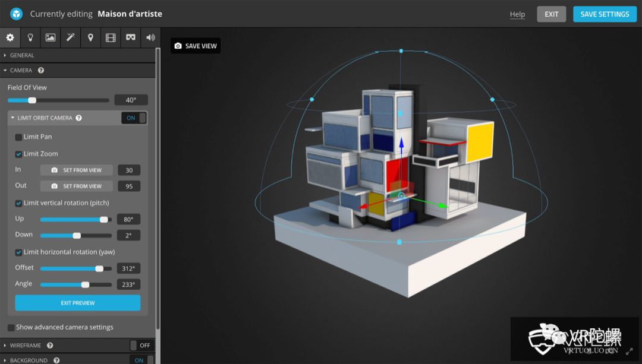Screen dimensions: 642x364
Task: Click the Offset yaw slider handle
Action: pyautogui.click(x=99, y=269)
